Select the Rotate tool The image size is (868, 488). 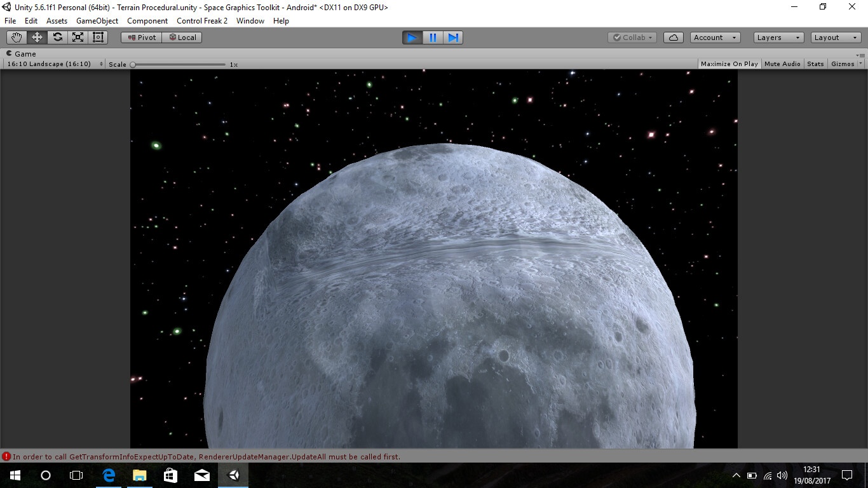[57, 37]
